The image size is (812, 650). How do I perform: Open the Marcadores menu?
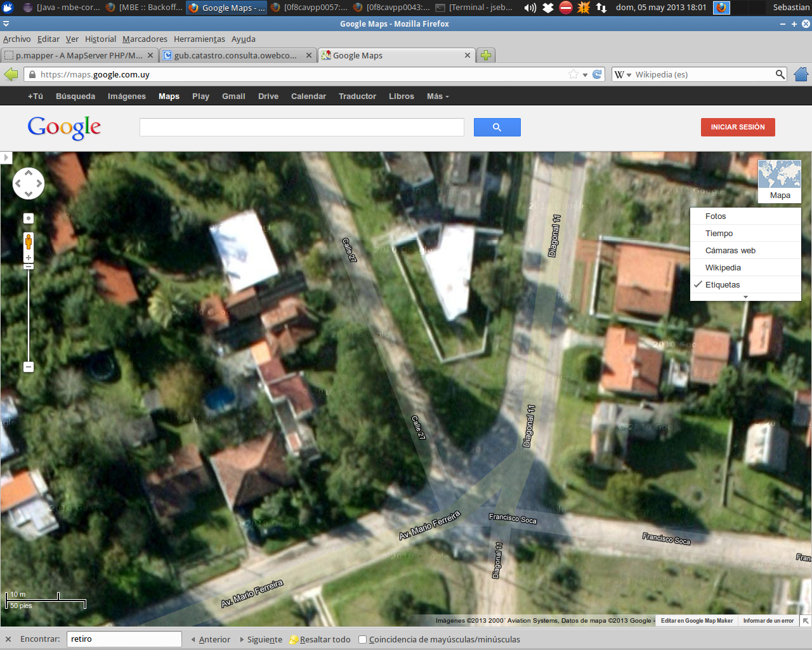point(145,39)
